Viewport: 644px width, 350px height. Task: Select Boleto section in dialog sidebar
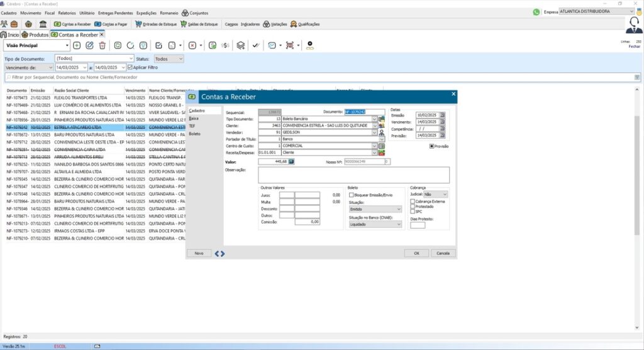pyautogui.click(x=195, y=133)
